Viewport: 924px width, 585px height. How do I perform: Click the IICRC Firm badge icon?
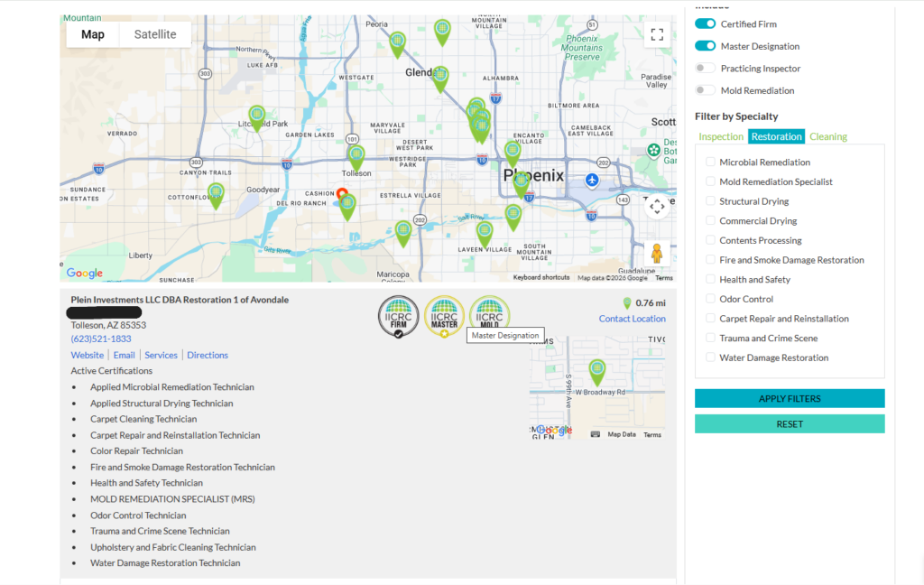(398, 317)
